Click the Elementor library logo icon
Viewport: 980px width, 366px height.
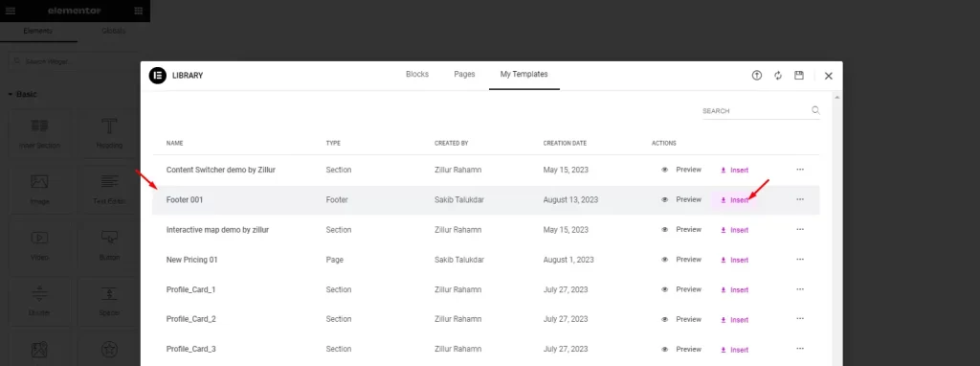click(158, 75)
